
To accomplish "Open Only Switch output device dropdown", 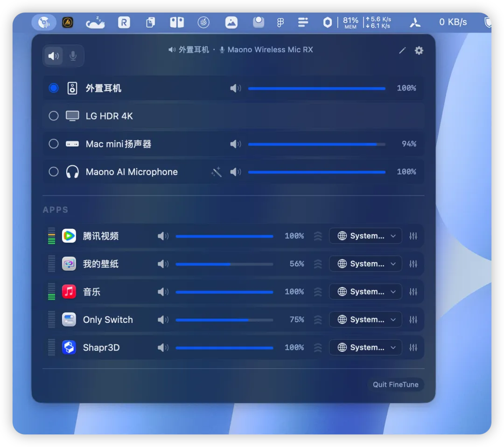I will coord(365,320).
